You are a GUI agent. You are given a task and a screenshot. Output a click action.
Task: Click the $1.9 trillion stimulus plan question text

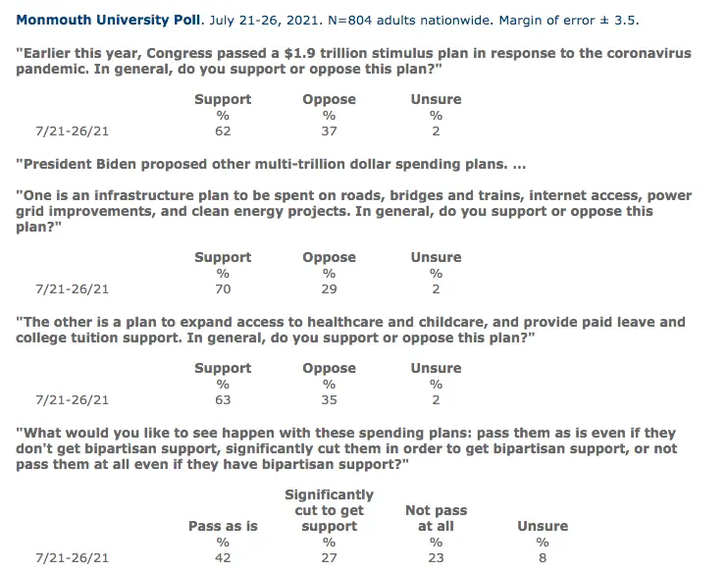tap(353, 61)
